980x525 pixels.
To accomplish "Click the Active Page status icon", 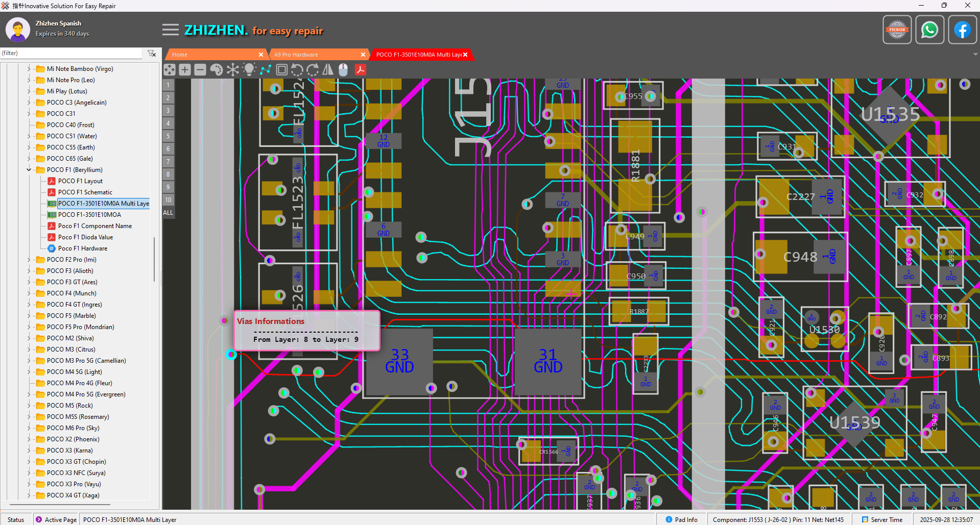I will point(39,519).
